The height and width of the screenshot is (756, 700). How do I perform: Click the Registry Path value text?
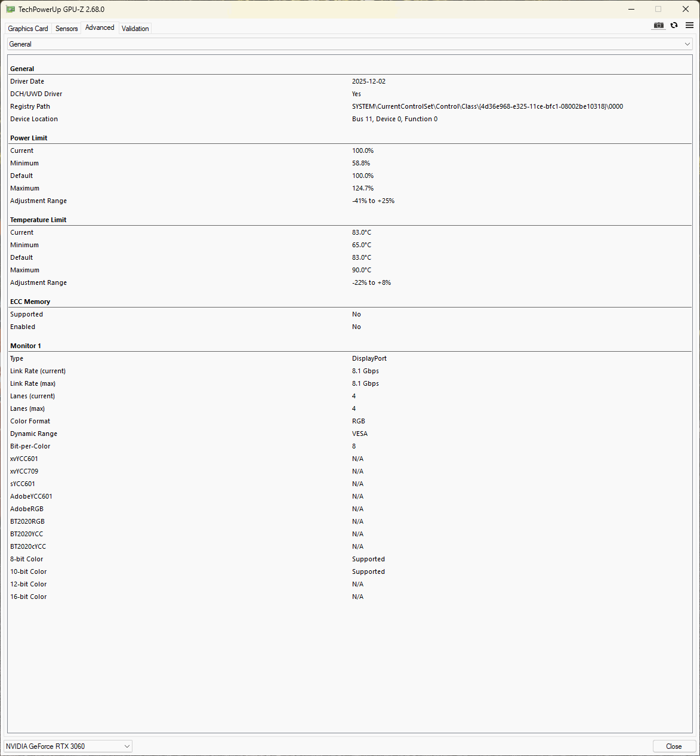pyautogui.click(x=488, y=106)
